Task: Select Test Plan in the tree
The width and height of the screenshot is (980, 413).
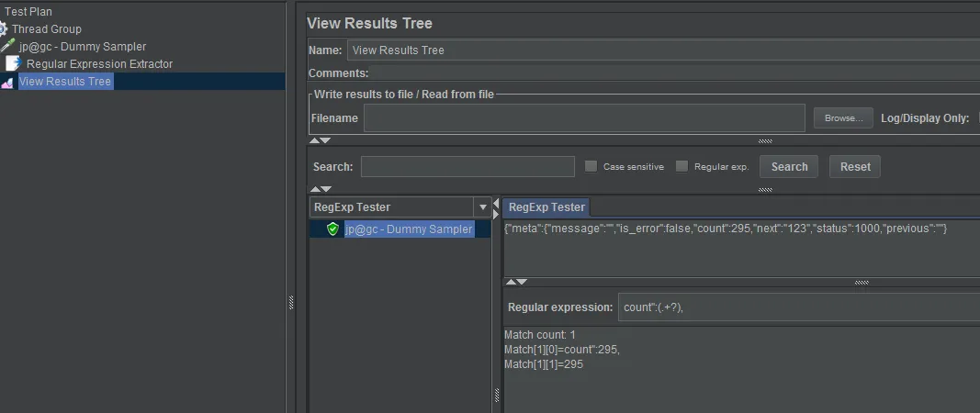Action: (x=28, y=11)
